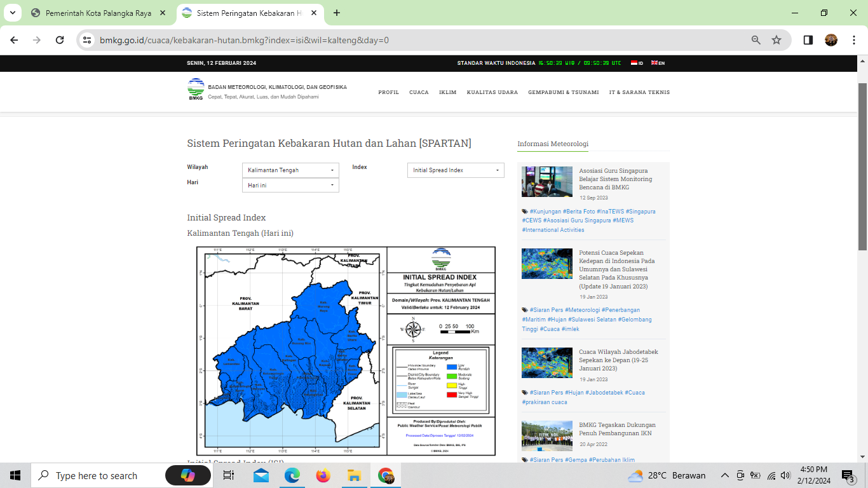Click the Initial Spread Index map image
The image size is (868, 488).
click(x=346, y=351)
